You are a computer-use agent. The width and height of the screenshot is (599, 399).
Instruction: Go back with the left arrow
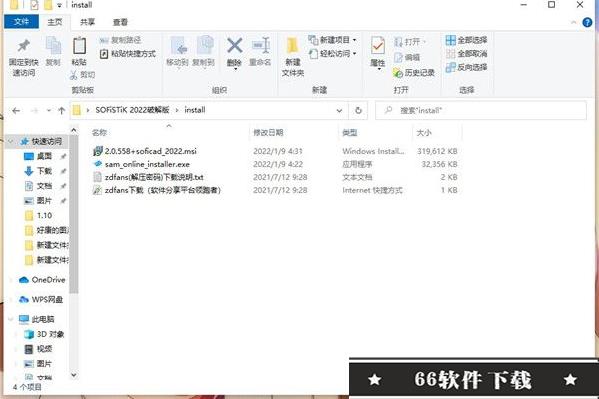(x=16, y=111)
